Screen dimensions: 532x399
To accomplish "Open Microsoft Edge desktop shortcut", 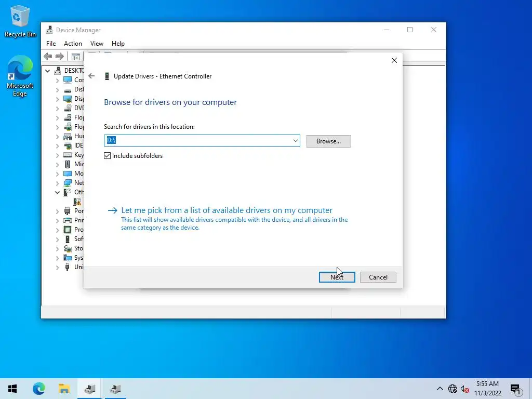I will [x=20, y=76].
